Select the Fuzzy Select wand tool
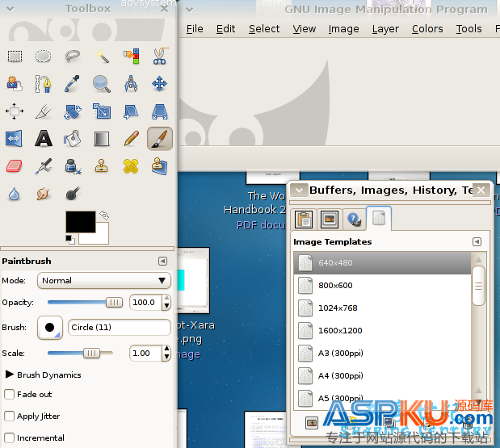This screenshot has width=500, height=448. 102,57
